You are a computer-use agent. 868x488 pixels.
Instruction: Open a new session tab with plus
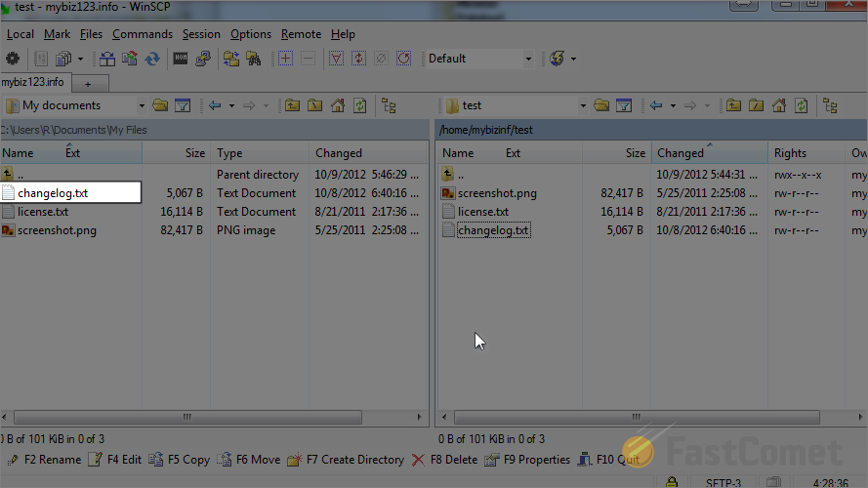point(88,84)
